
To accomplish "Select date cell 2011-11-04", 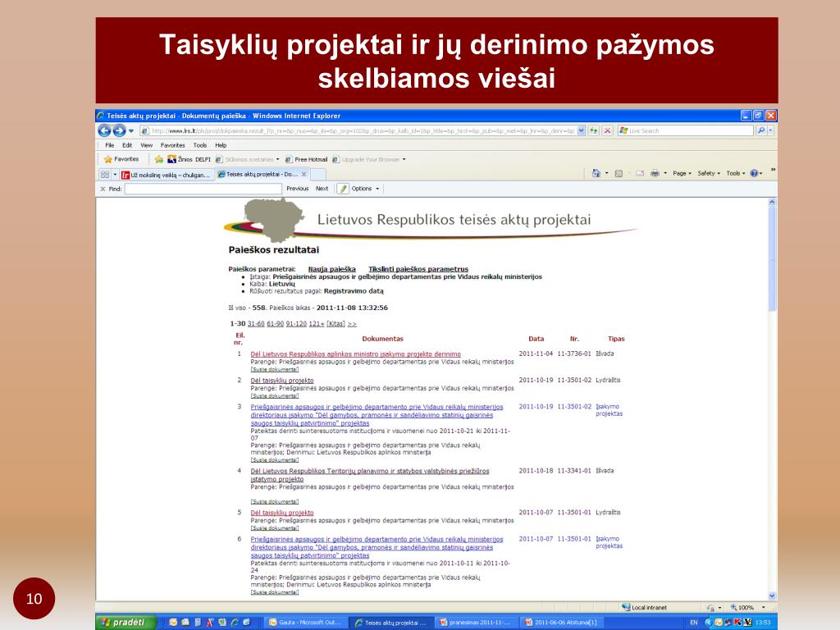I will coord(536,354).
